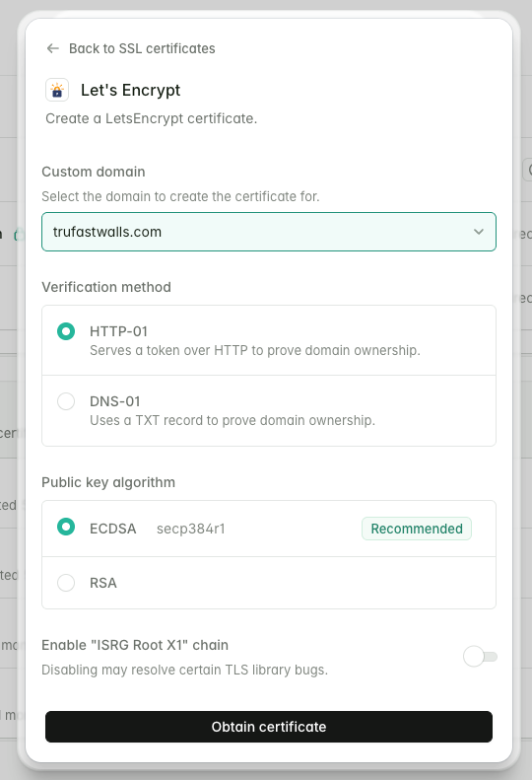The height and width of the screenshot is (780, 532).
Task: Select the trufastwalls.com domain field
Action: [269, 232]
